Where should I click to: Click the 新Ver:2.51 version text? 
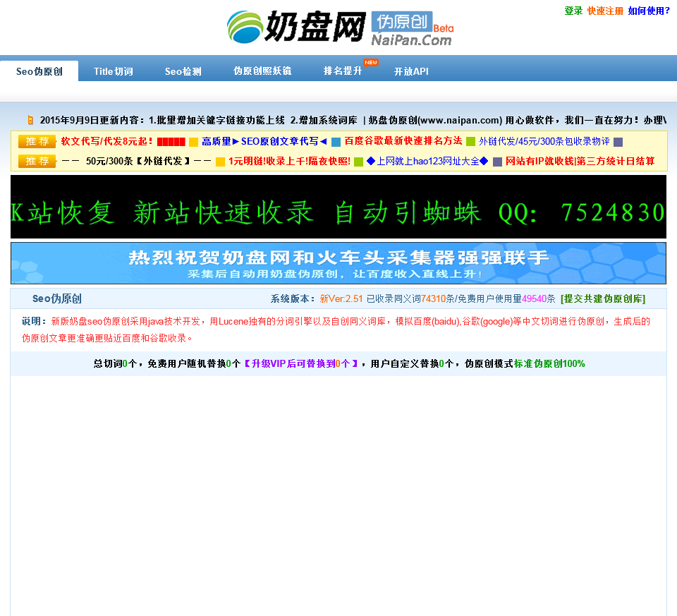click(341, 298)
